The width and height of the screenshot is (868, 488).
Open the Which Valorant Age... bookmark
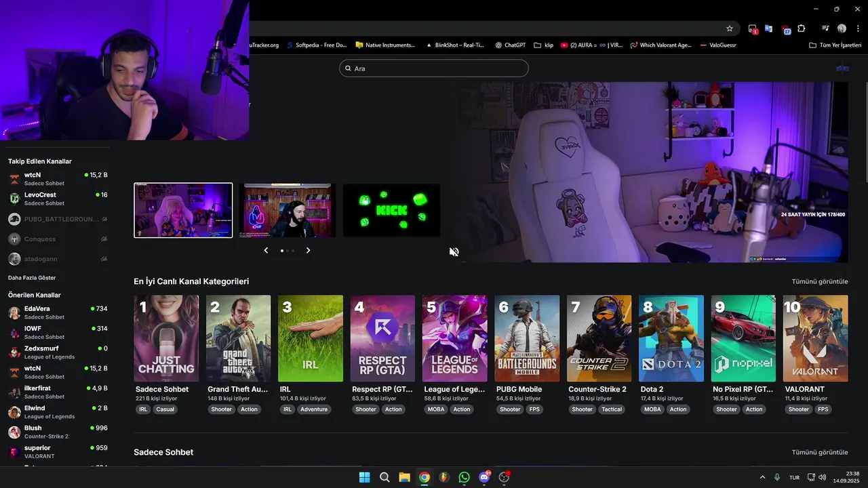pyautogui.click(x=660, y=45)
